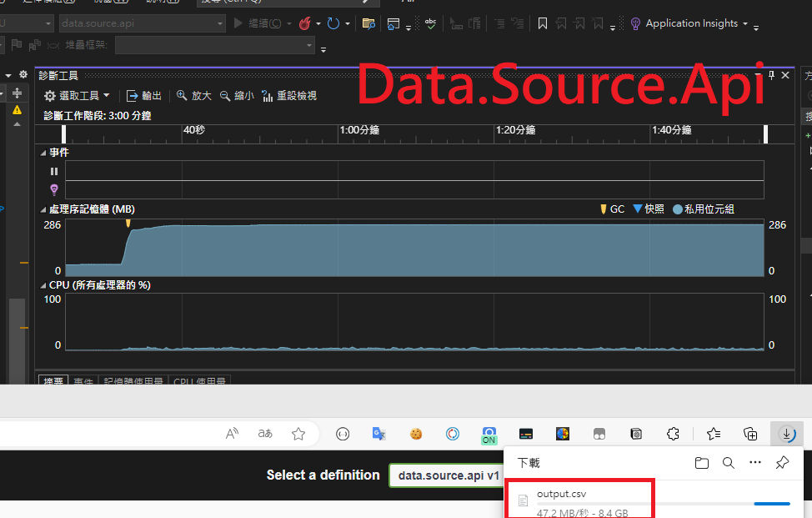Pin the downloads panel with pin icon
Viewport: 812px width, 518px height.
[782, 463]
